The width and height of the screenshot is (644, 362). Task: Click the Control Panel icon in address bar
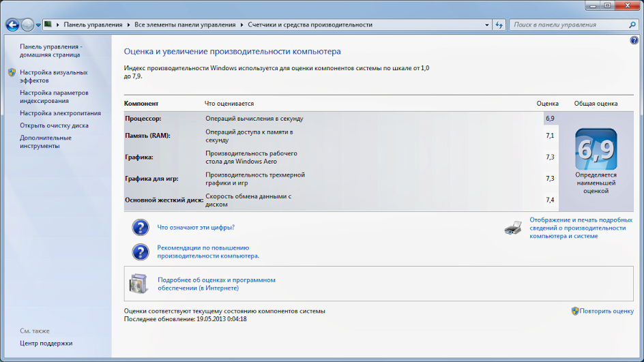point(48,25)
